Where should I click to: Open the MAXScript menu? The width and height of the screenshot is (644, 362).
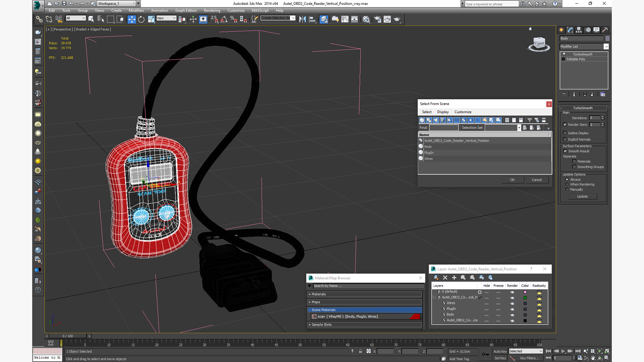pyautogui.click(x=260, y=11)
